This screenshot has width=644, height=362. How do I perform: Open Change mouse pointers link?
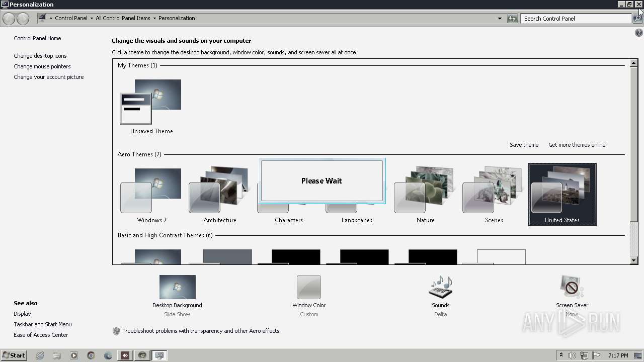pyautogui.click(x=42, y=66)
